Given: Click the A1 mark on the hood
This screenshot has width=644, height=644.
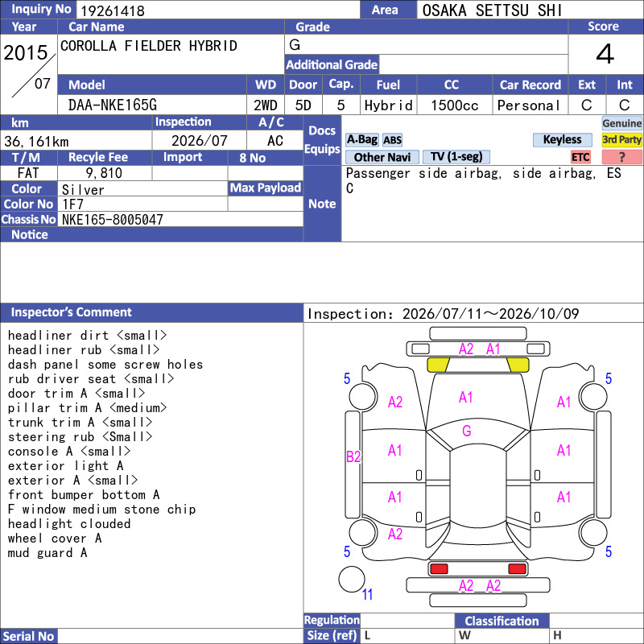Looking at the screenshot, I should click(466, 398).
